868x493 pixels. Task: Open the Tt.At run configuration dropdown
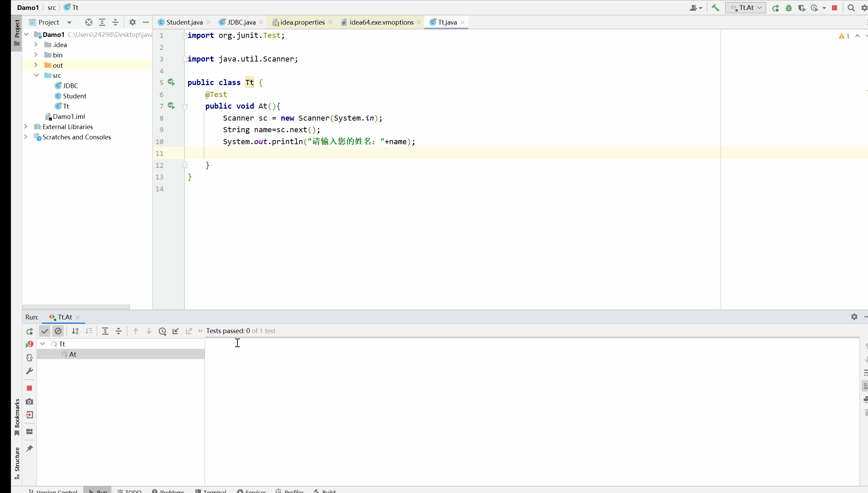(745, 8)
